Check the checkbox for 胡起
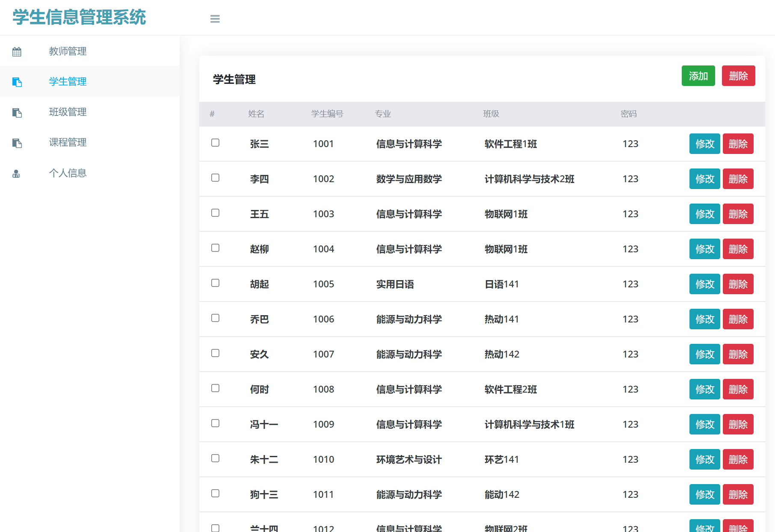 (x=215, y=283)
